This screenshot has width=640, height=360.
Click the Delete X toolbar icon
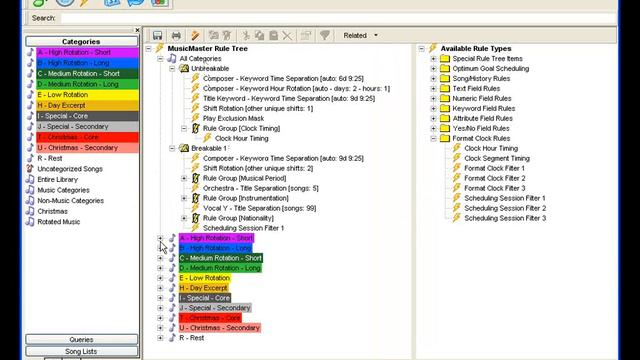click(287, 36)
